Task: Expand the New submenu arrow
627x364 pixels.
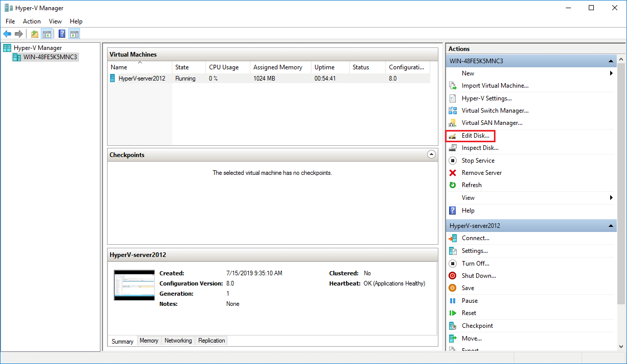Action: coord(611,73)
